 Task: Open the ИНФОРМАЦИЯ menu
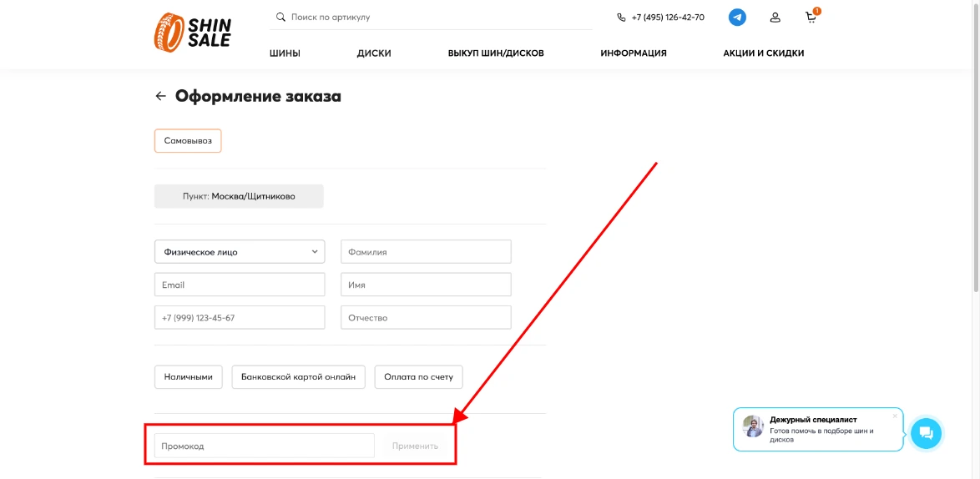coord(633,53)
